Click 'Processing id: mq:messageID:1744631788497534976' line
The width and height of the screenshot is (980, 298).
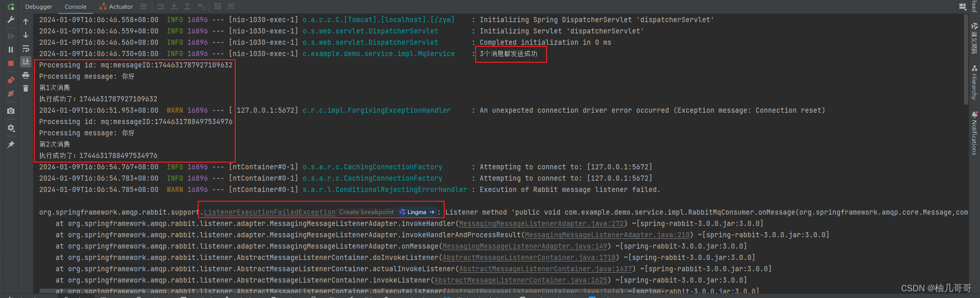coord(136,121)
